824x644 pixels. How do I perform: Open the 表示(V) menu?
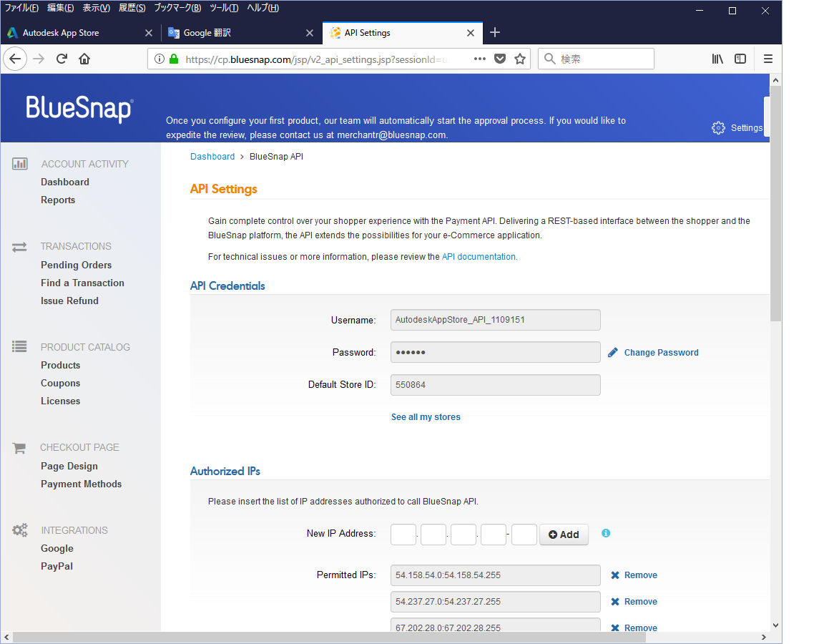pyautogui.click(x=96, y=8)
